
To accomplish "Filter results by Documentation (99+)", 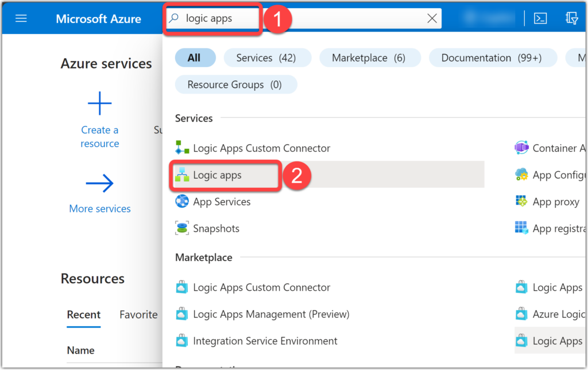I will [x=493, y=58].
